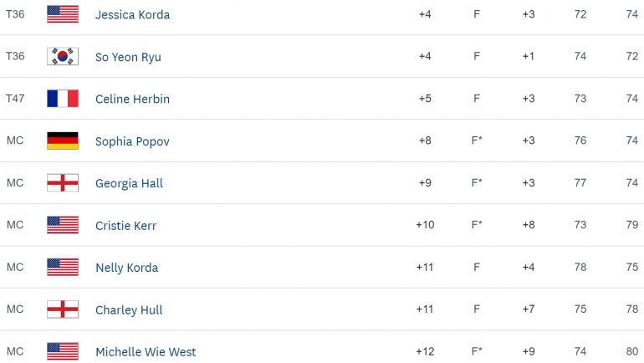This screenshot has width=644, height=363.
Task: Click the USA flag beside Michelle Wie West
Action: coord(63,351)
